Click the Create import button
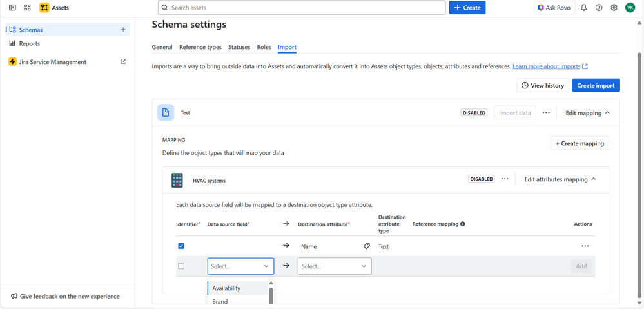Screen dimensions: 644x309 [x=595, y=85]
